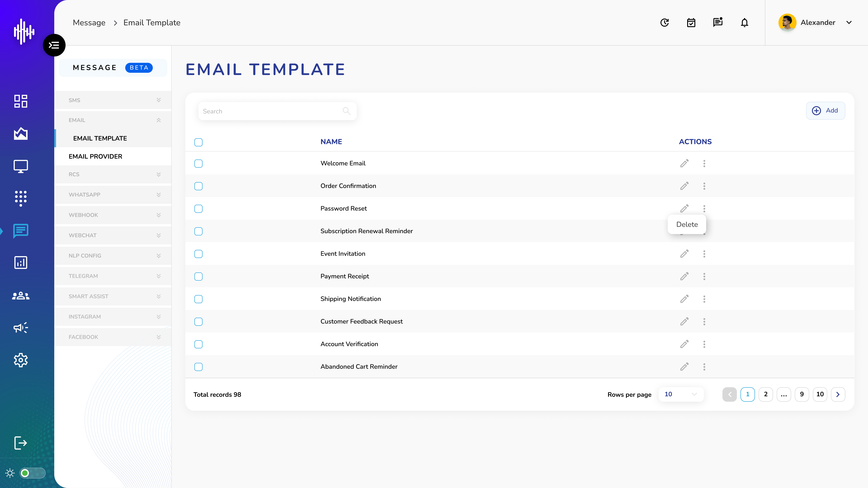Image resolution: width=868 pixels, height=488 pixels.
Task: Check the Abandoned Cart Reminder checkbox
Action: click(x=198, y=367)
